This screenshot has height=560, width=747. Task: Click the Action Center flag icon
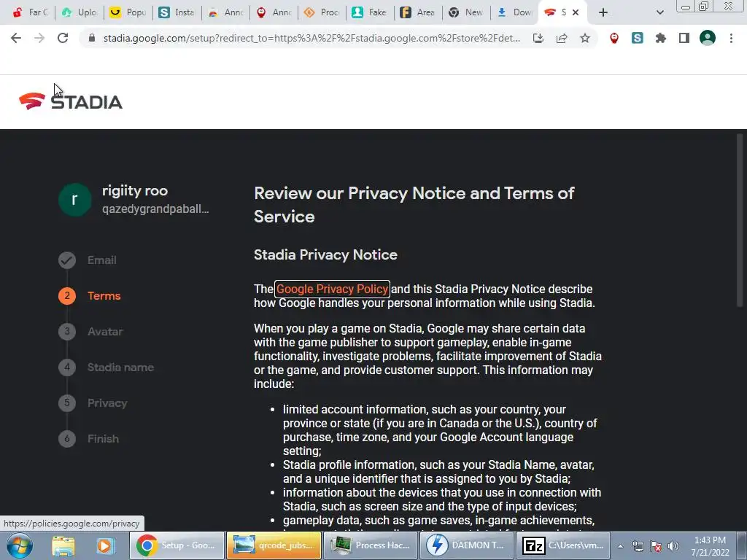click(656, 546)
